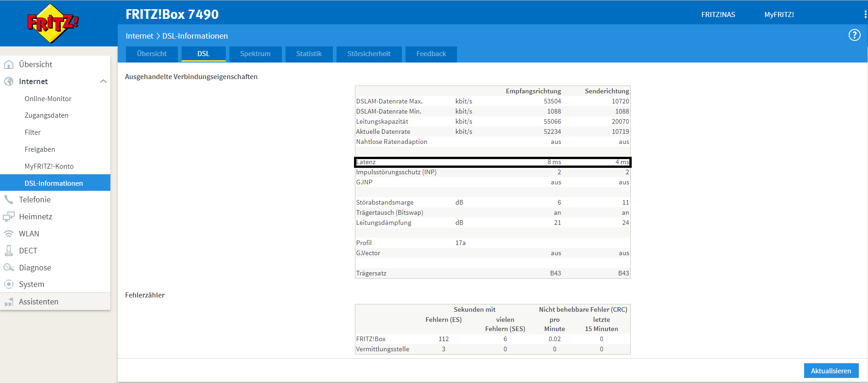Click the Übersicht house icon in the sidebar
The height and width of the screenshot is (383, 868).
point(9,64)
